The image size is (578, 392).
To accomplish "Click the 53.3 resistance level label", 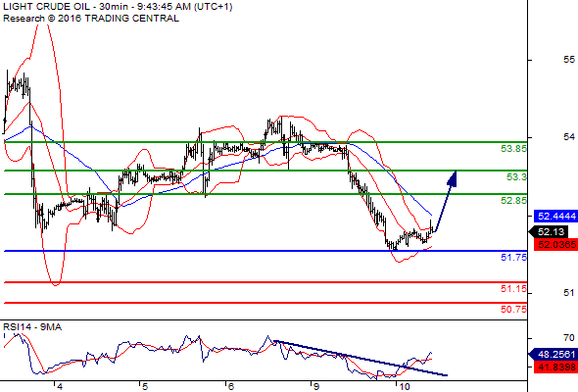I will click(516, 177).
